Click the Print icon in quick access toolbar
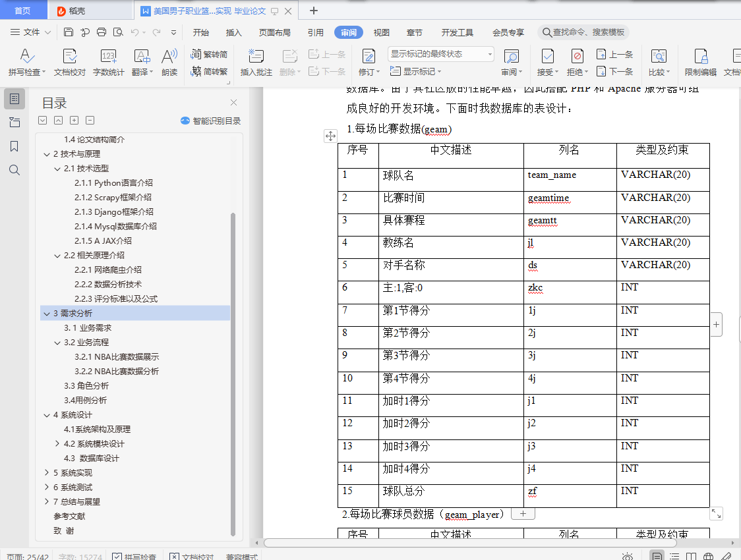The height and width of the screenshot is (560, 741). [102, 32]
